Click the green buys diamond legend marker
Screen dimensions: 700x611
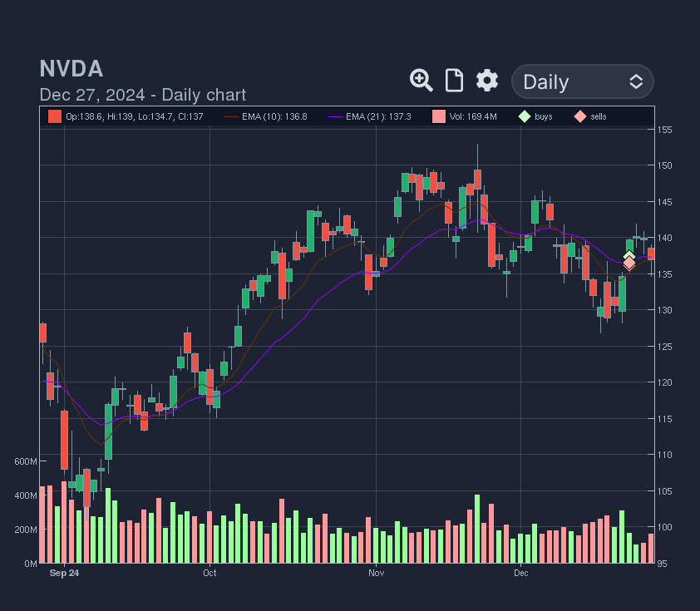tap(525, 116)
